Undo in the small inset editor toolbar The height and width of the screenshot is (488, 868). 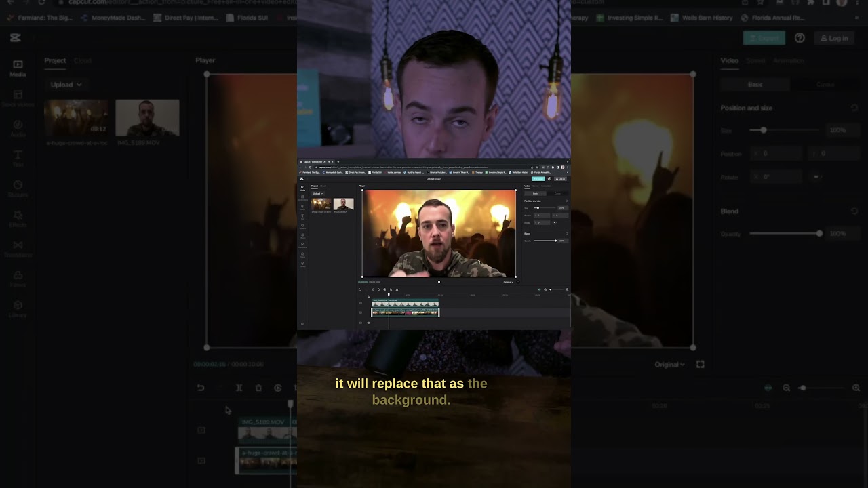coord(360,289)
